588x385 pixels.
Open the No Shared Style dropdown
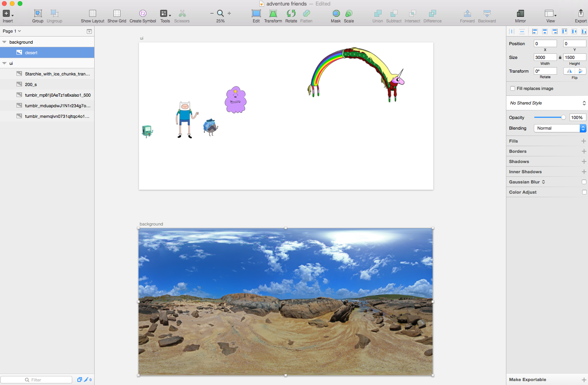547,103
